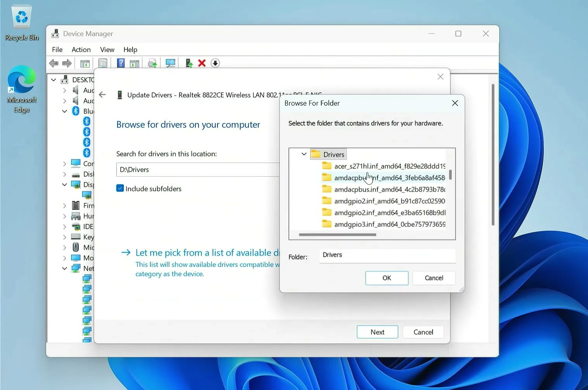
Task: Open the blue question-mark Help toolbar icon
Action: [x=121, y=63]
